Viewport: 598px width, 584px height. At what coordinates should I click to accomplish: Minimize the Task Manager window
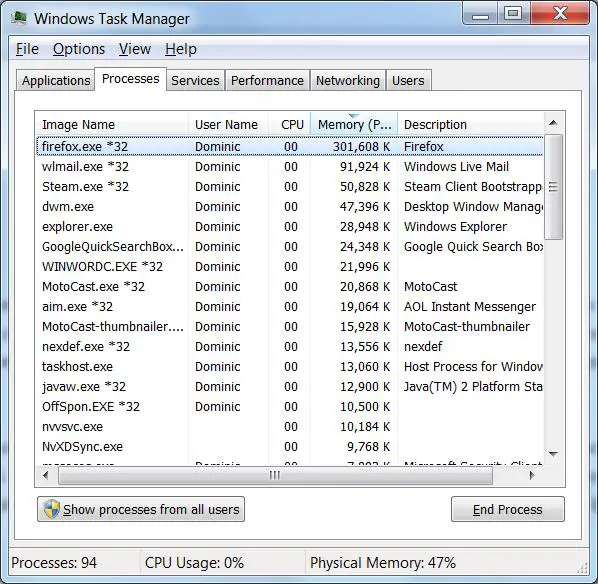(480, 14)
